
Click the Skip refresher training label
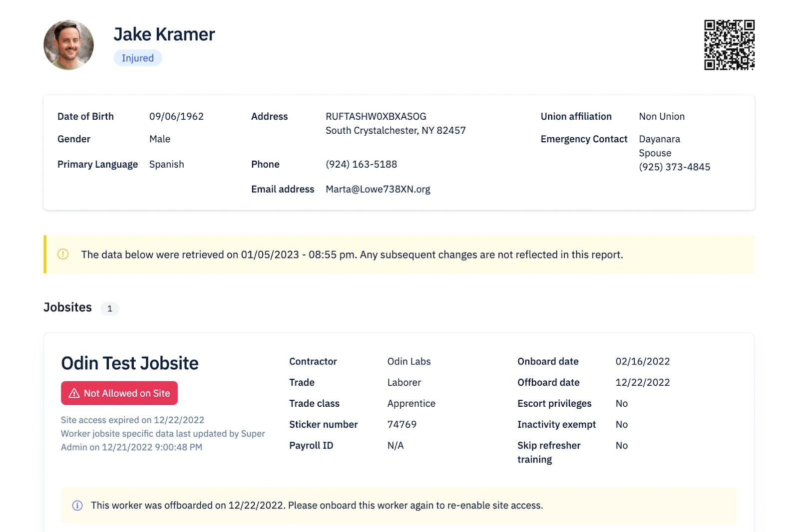tap(549, 452)
